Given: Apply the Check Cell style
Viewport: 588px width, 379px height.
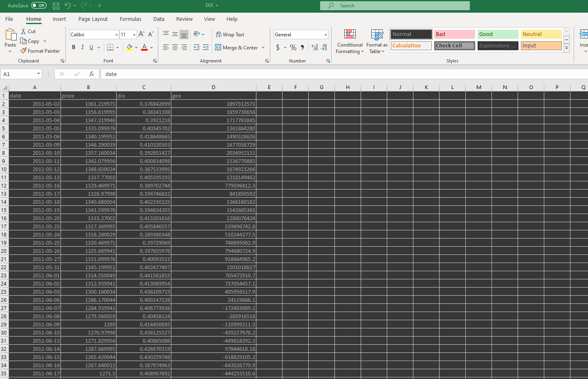Looking at the screenshot, I should click(454, 46).
